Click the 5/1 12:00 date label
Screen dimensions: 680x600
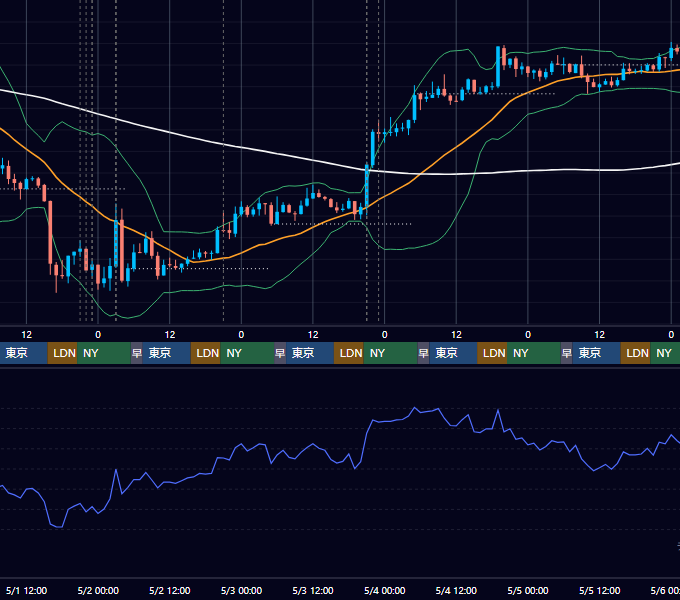click(x=26, y=590)
